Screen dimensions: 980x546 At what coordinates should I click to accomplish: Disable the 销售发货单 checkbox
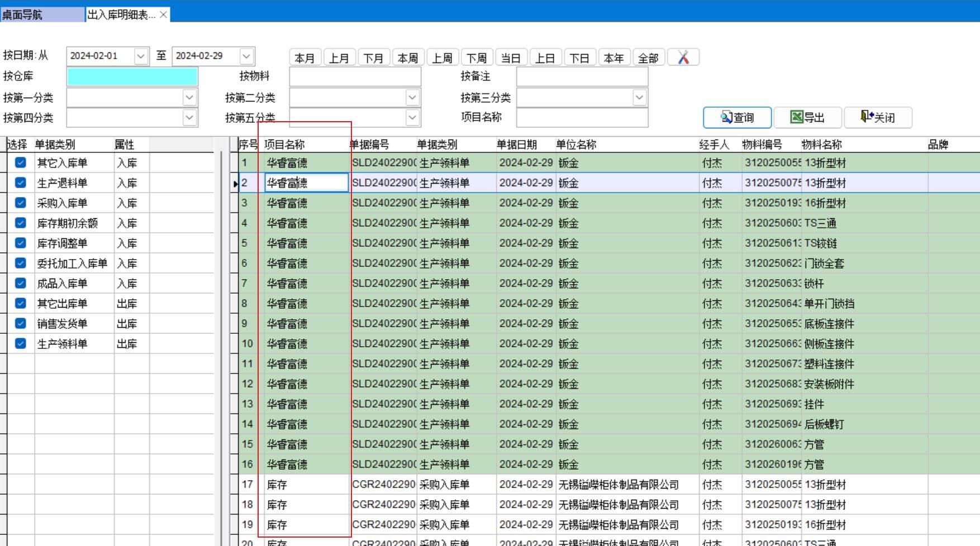pos(21,324)
